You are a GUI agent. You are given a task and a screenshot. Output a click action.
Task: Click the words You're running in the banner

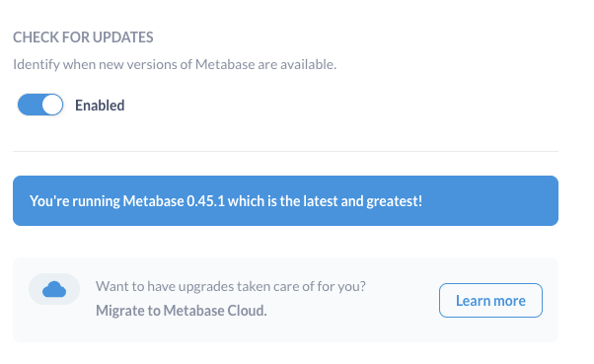[75, 201]
